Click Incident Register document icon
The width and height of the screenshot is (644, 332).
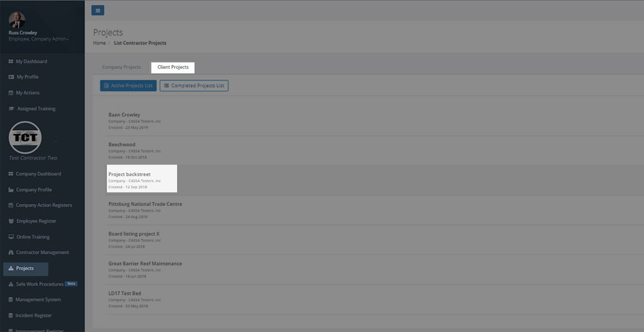coord(11,315)
